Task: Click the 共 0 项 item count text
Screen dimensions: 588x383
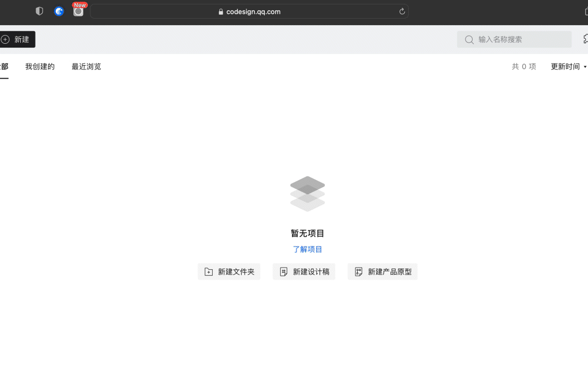Action: pos(524,66)
